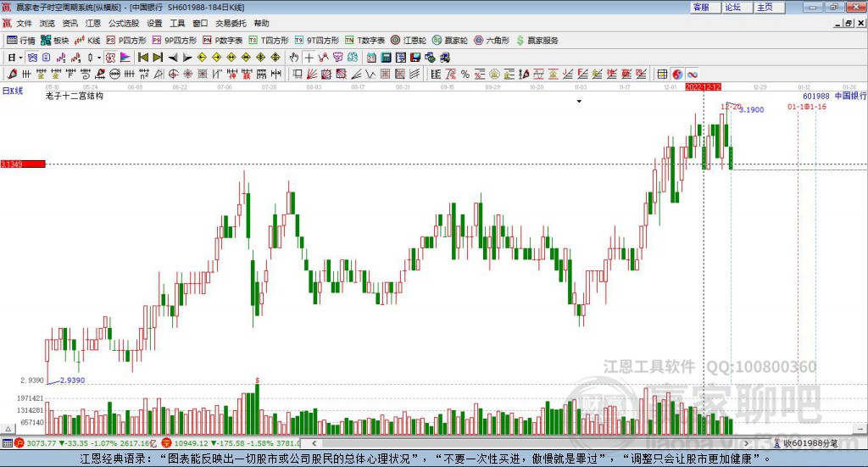Click the up triangle at volume panel corner
Image resolution: width=868 pixels, height=467 pixels.
[8, 429]
